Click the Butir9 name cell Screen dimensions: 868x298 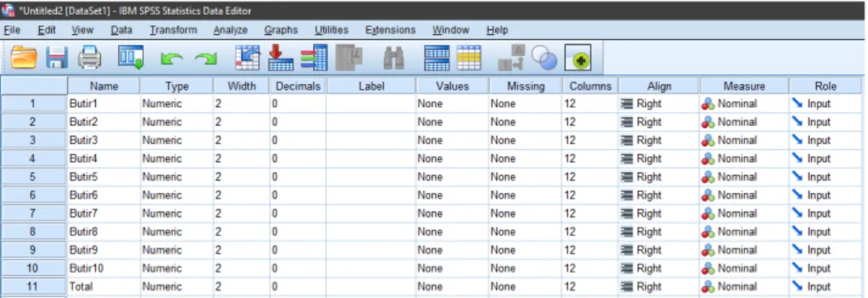click(x=104, y=250)
